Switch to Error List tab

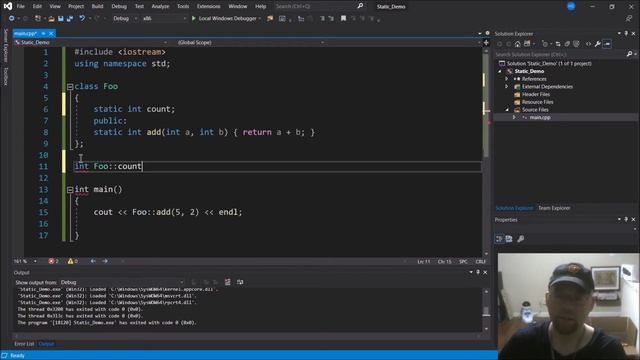coord(24,344)
